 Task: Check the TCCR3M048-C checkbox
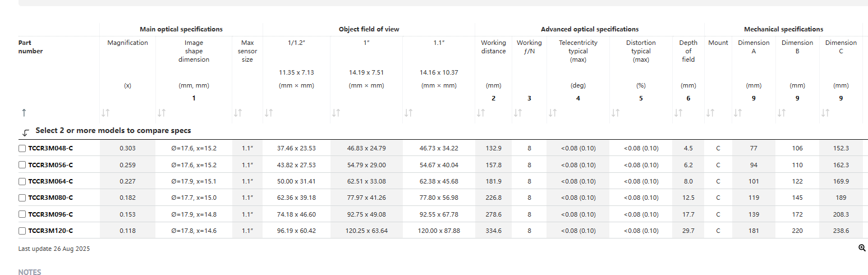tap(22, 149)
